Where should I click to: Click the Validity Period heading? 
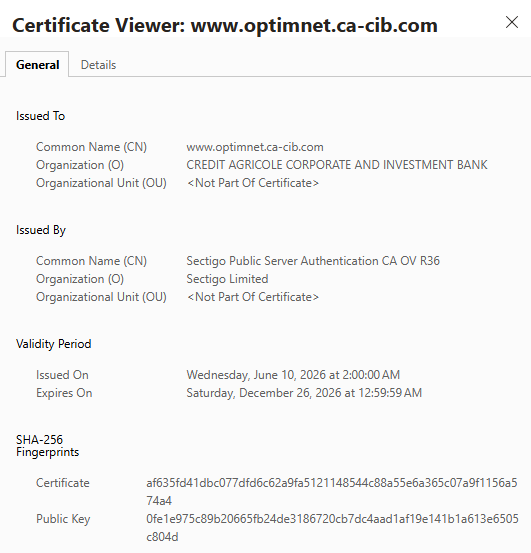(54, 344)
